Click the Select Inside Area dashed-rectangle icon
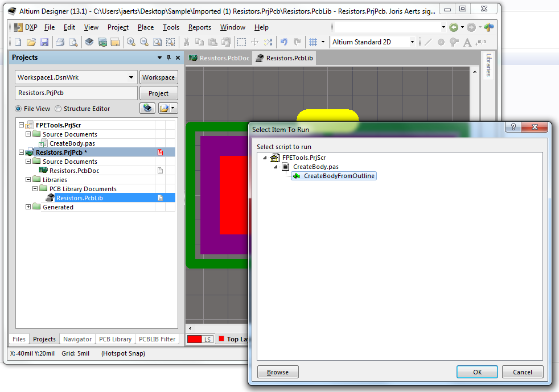The height and width of the screenshot is (392, 559). coord(241,42)
